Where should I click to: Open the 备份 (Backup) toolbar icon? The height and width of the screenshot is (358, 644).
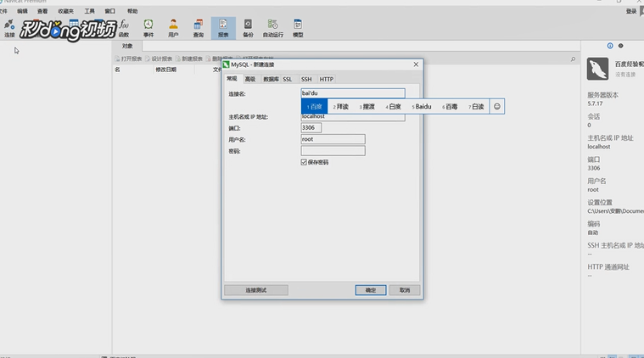(x=248, y=28)
